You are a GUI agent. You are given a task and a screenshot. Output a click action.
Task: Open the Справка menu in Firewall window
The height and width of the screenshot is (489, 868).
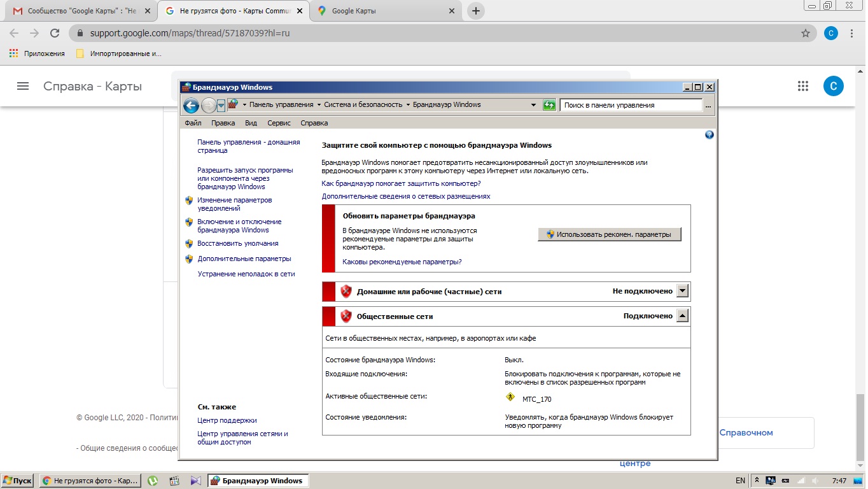pyautogui.click(x=314, y=123)
